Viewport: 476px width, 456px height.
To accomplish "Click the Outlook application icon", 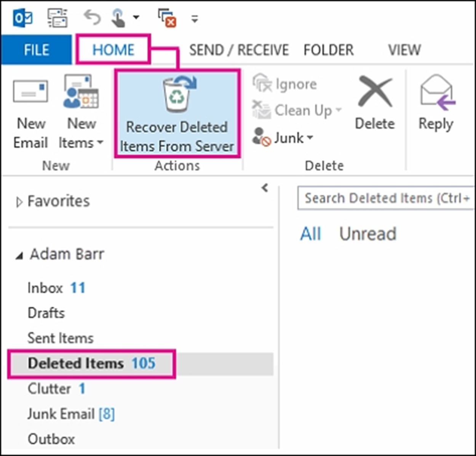I will tap(23, 18).
